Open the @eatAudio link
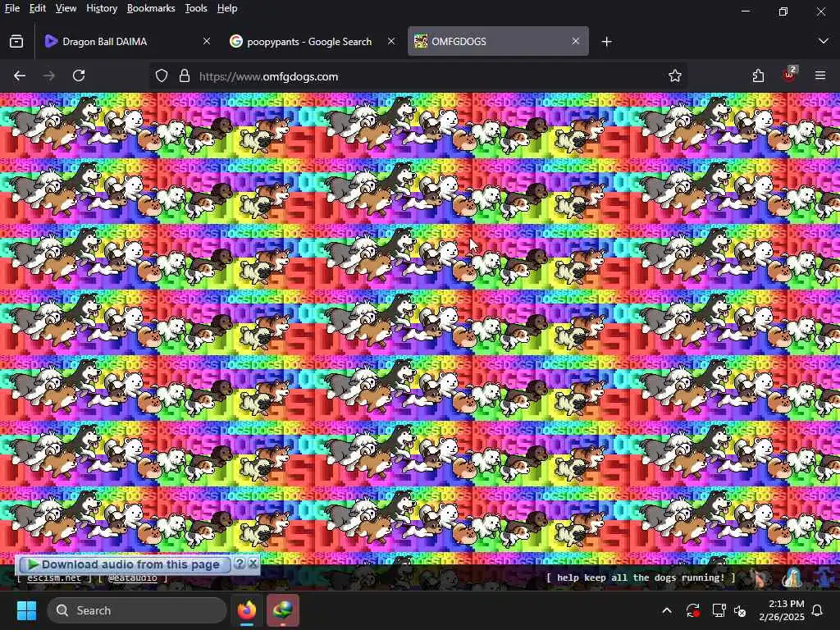 [133, 578]
